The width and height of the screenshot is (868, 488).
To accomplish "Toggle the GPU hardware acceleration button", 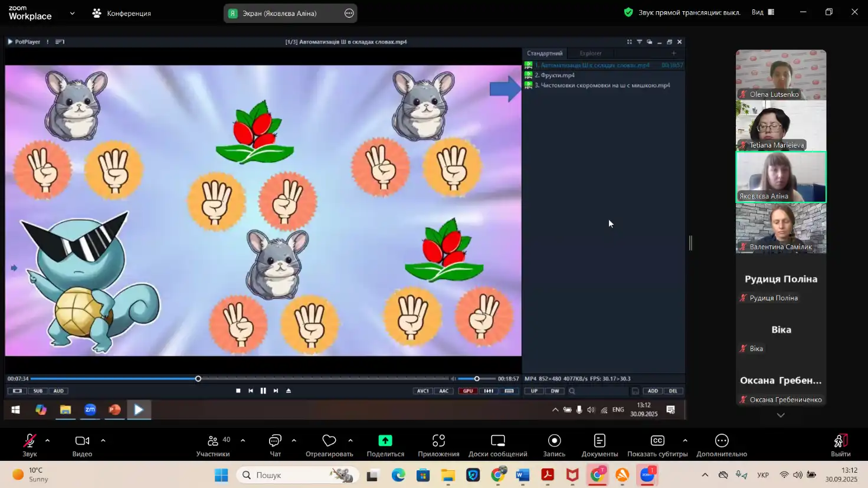I will [x=468, y=391].
